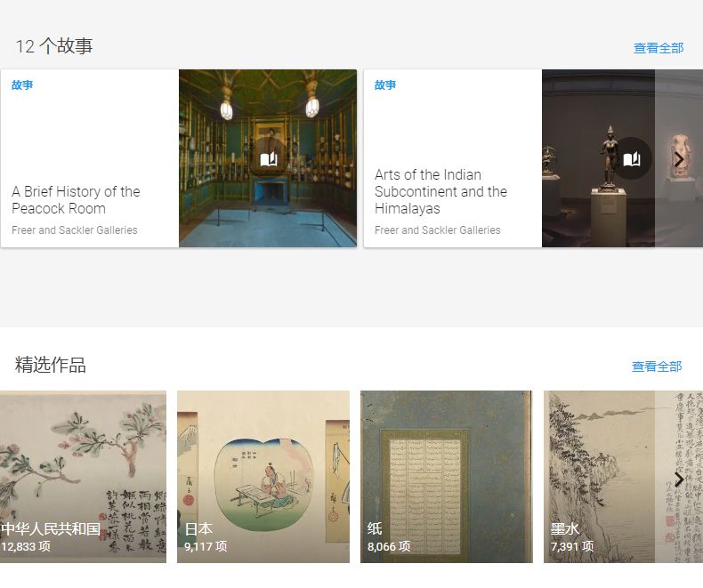
Task: Select the 日本 9,117 项 thumbnail
Action: [263, 477]
